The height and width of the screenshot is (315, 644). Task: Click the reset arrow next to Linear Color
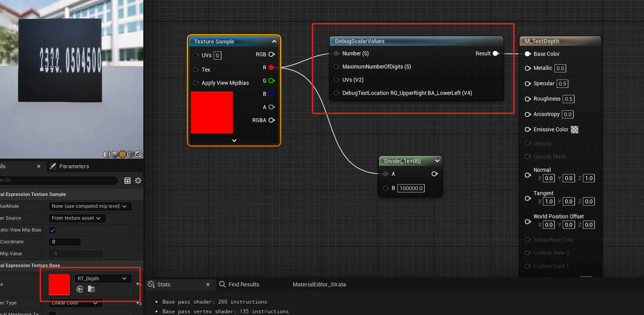[139, 303]
